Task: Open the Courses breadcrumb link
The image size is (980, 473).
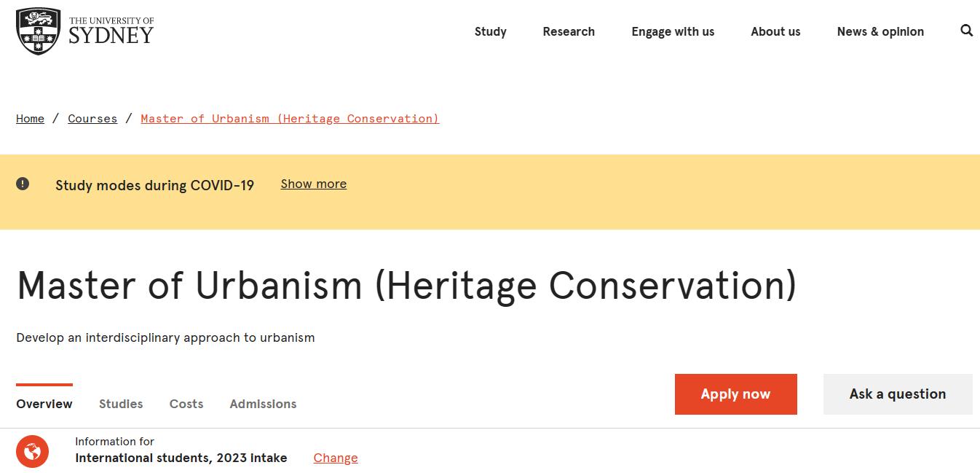Action: [x=92, y=119]
